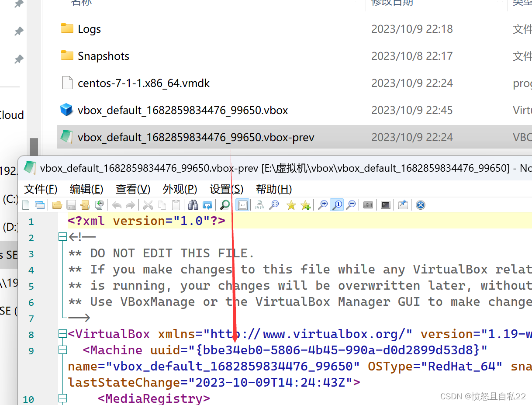The height and width of the screenshot is (405, 532).
Task: Click the Open file folder icon
Action: [58, 205]
